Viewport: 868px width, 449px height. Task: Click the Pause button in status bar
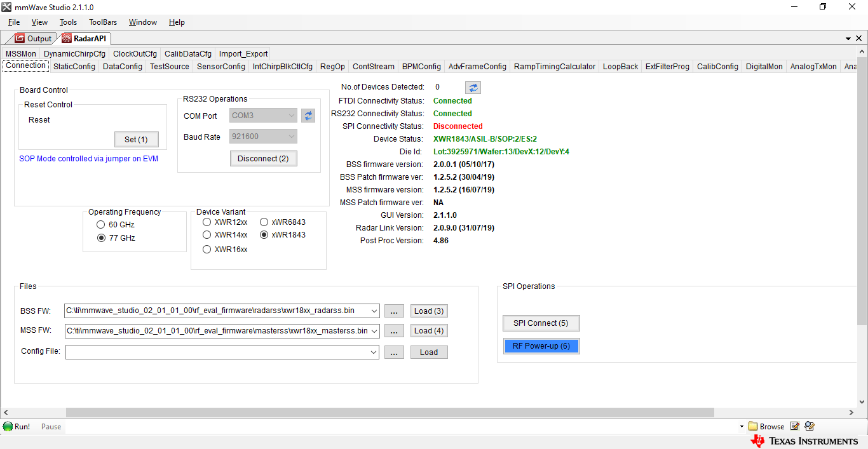tap(51, 426)
